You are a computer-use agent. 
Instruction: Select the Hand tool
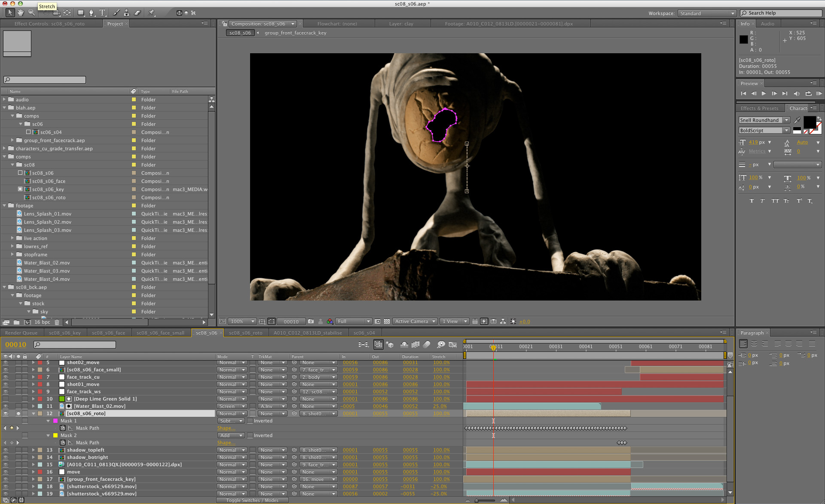[21, 13]
